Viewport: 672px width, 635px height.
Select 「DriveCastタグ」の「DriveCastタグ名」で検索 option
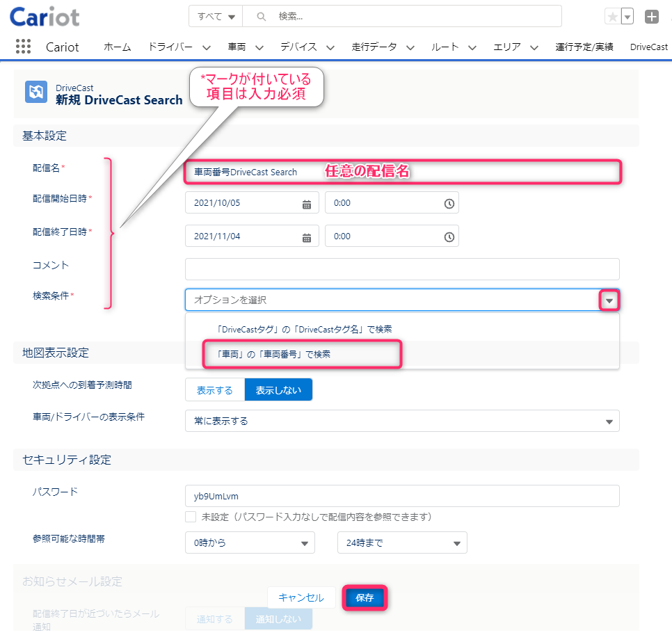[402, 329]
